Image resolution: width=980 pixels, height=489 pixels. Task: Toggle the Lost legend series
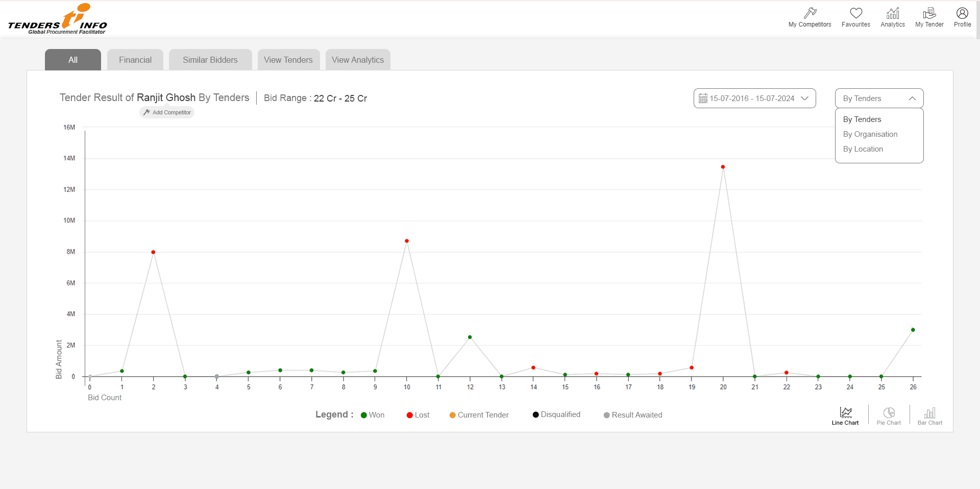click(x=418, y=415)
